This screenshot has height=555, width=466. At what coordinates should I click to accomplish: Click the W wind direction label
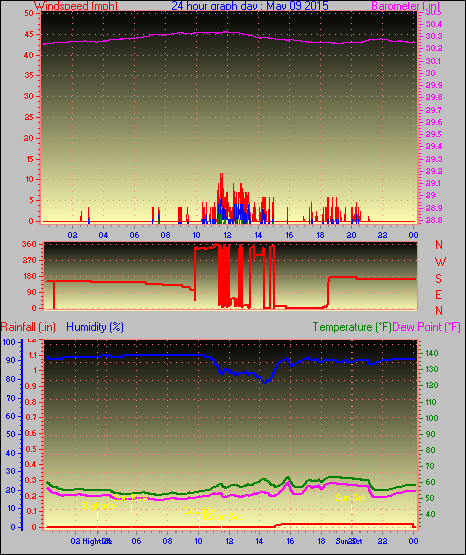[440, 262]
